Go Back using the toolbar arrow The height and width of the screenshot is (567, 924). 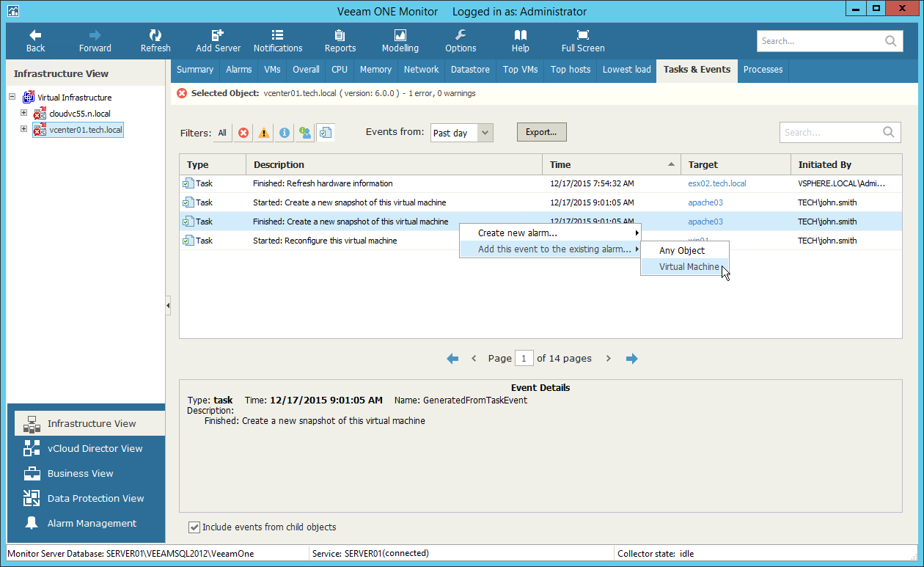pyautogui.click(x=35, y=41)
